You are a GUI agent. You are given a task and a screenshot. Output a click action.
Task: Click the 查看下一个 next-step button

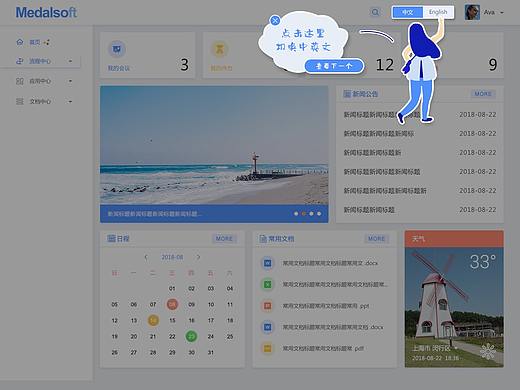click(x=334, y=66)
